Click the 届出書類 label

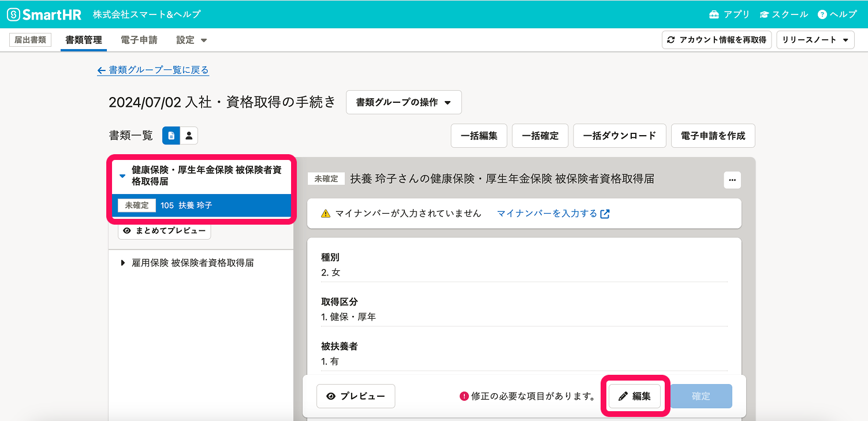[x=31, y=40]
